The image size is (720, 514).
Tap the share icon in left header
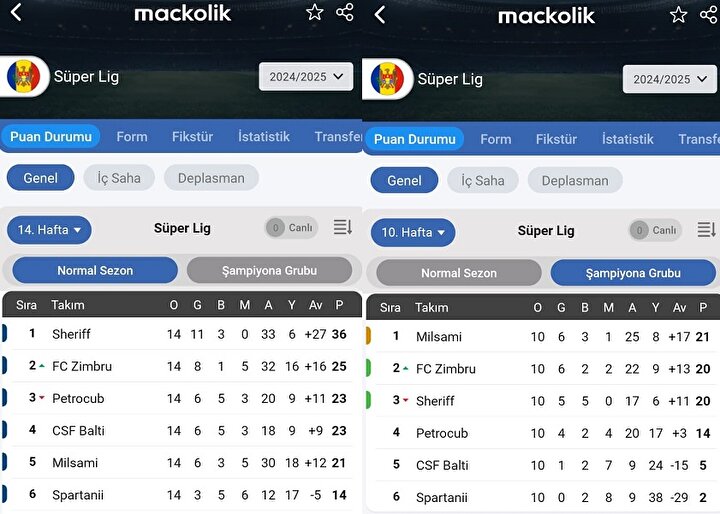click(x=345, y=12)
